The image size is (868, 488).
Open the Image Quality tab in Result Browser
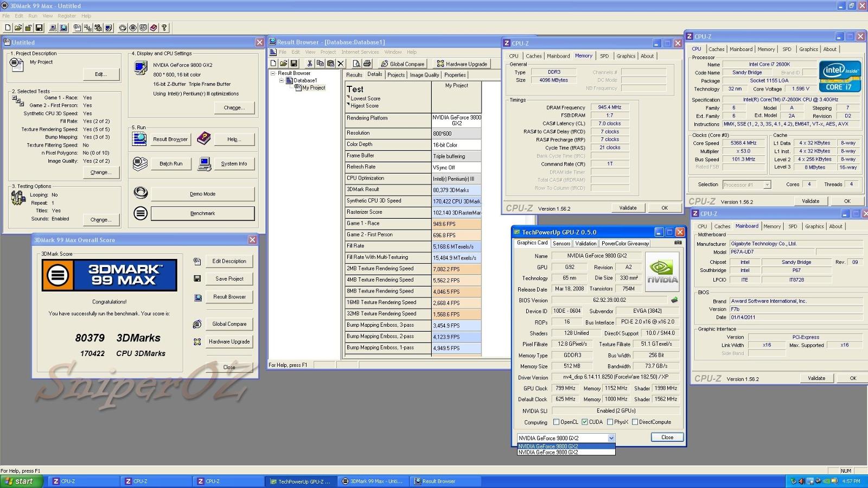(x=424, y=75)
